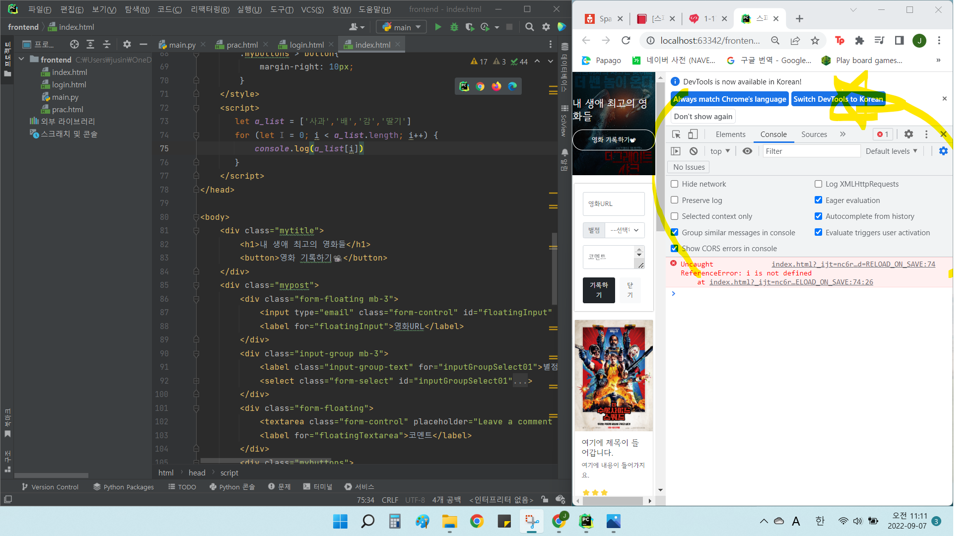Screen dimensions: 980x536
Task: Uncheck Group similar messages in console
Action: (675, 232)
